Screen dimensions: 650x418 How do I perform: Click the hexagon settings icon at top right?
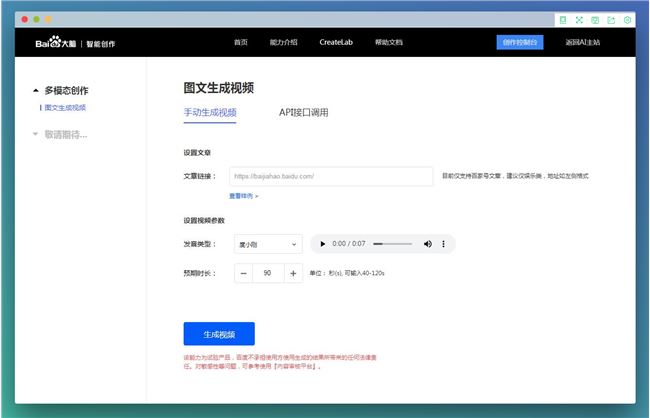[627, 20]
